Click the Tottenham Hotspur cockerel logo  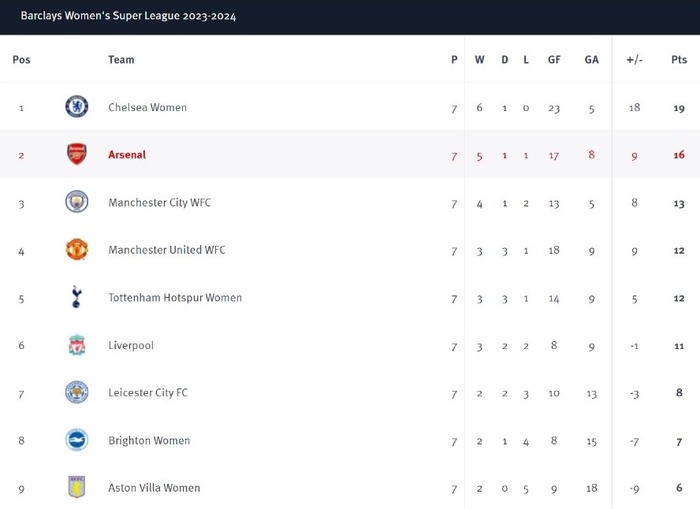[77, 297]
